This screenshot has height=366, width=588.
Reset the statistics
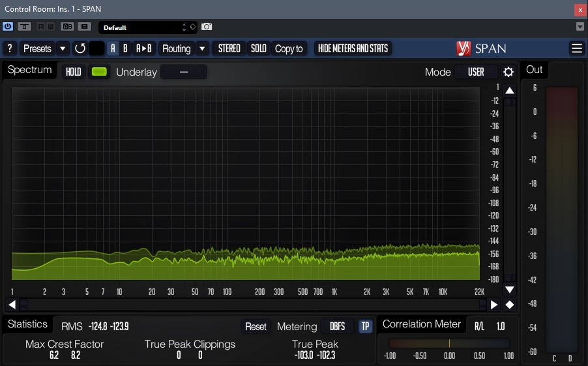pos(256,327)
